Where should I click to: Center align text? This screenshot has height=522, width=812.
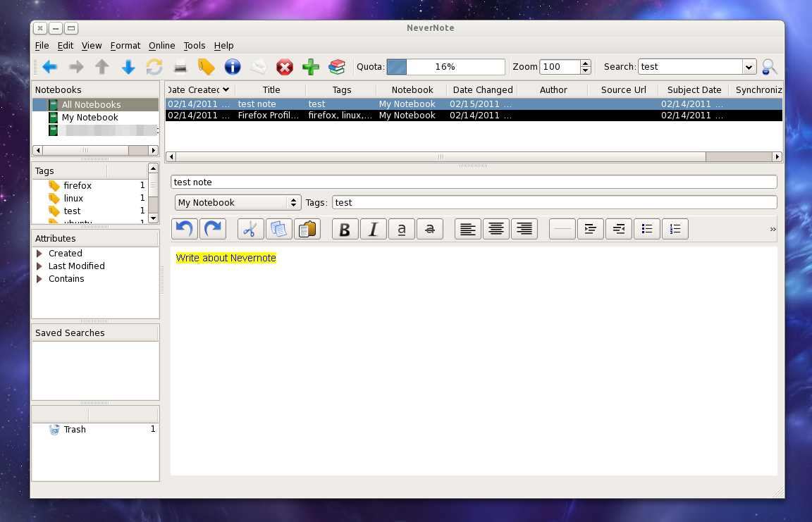point(496,229)
